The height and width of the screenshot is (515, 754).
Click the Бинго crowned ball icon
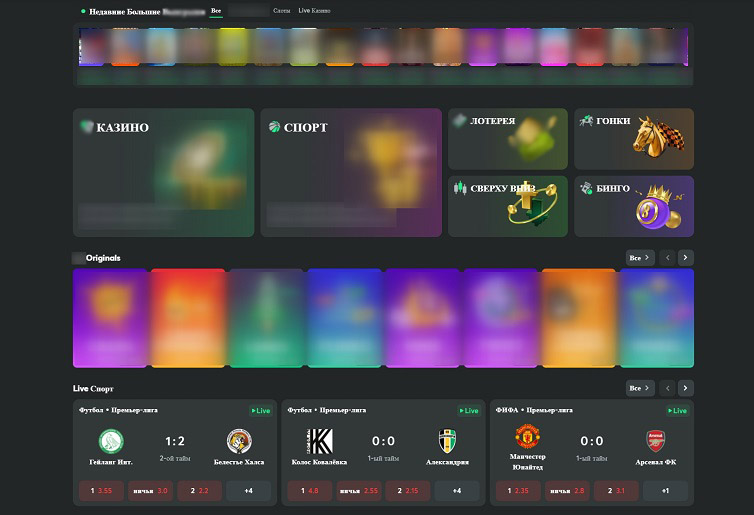click(x=655, y=208)
